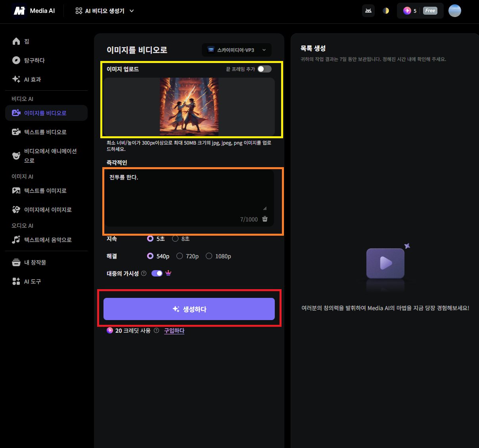The height and width of the screenshot is (448, 479).
Task: Click the help icon next to 대중의 가시성
Action: click(x=144, y=273)
